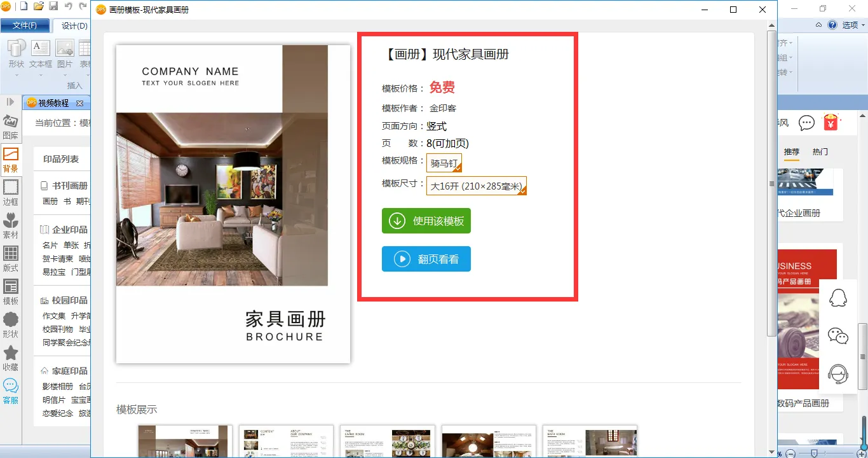This screenshot has width=868, height=458.
Task: Click the template dialog vertical scrollbar
Action: click(x=771, y=183)
